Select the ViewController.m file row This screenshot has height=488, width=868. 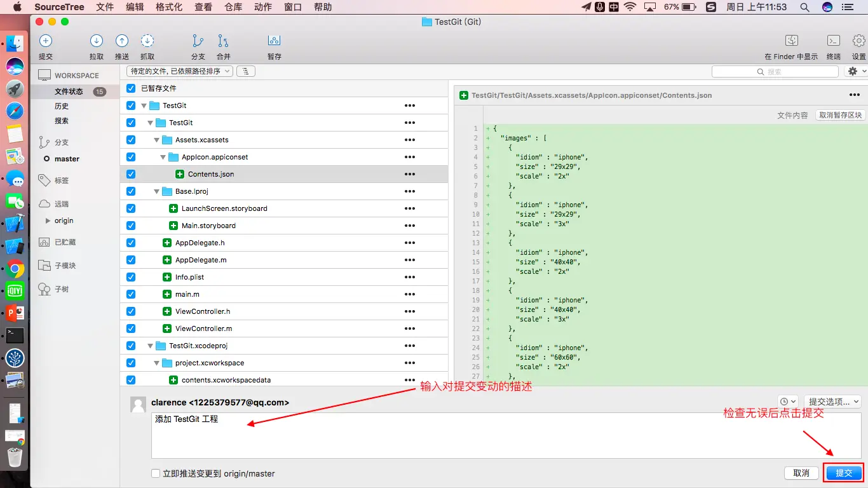[284, 329]
